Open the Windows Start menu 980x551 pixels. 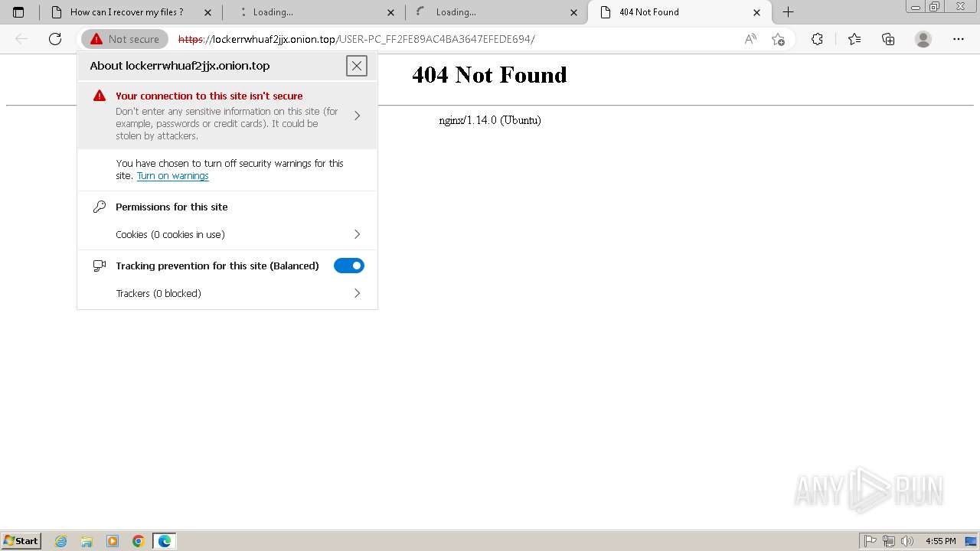click(x=21, y=540)
